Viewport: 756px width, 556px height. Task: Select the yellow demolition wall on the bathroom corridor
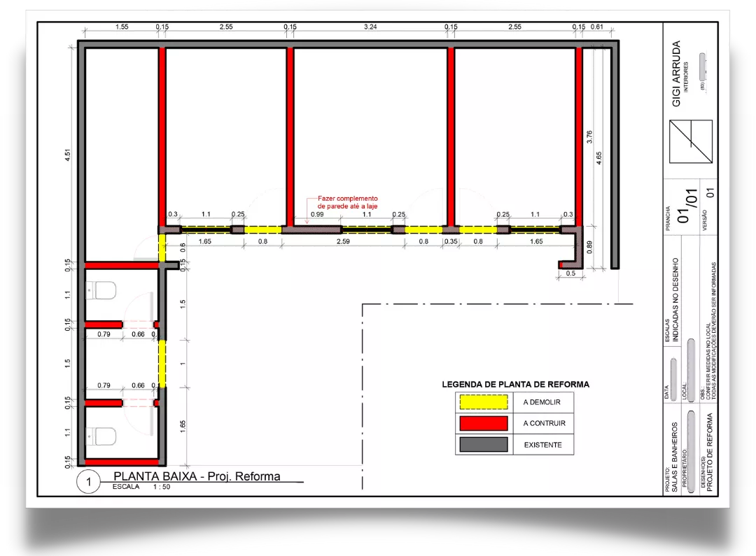[x=162, y=364]
